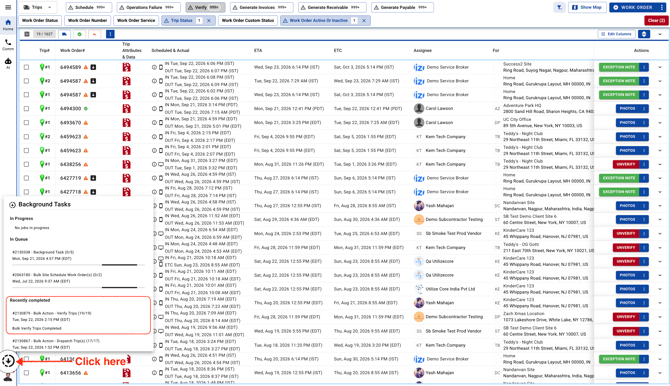The height and width of the screenshot is (386, 670).
Task: Click green status dot beside 6494300
Action: 85,109
